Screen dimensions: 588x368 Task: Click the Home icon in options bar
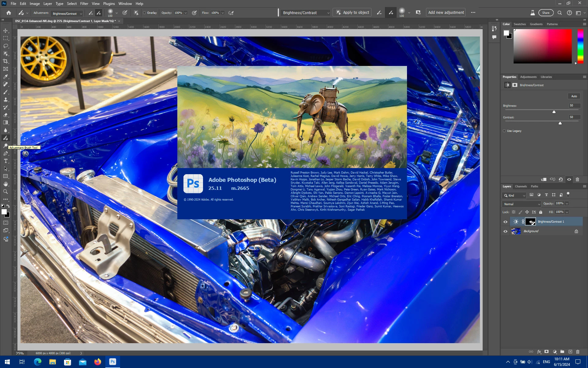[x=9, y=13]
